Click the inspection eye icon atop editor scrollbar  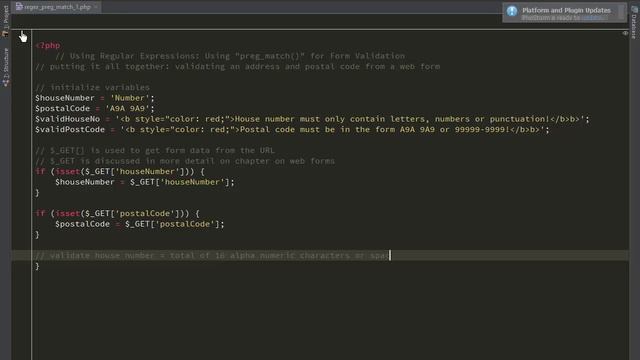pos(625,33)
